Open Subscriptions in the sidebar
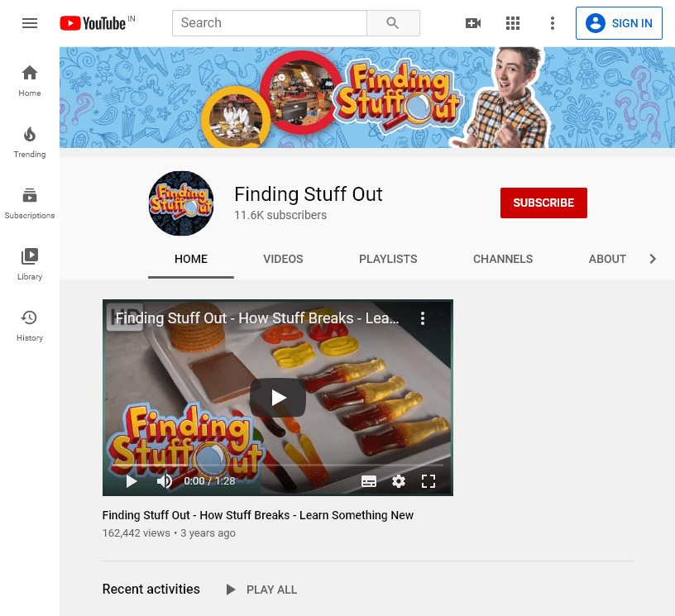This screenshot has height=616, width=675. pyautogui.click(x=30, y=204)
